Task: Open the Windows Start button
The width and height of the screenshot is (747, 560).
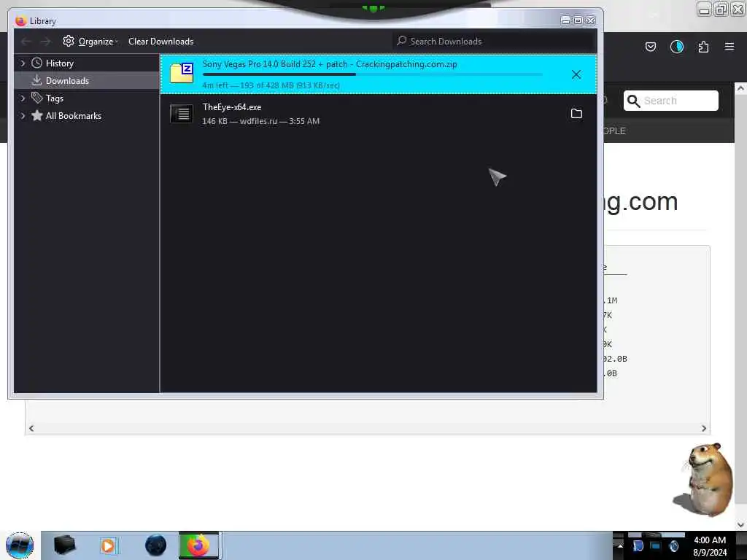Action: pyautogui.click(x=20, y=545)
